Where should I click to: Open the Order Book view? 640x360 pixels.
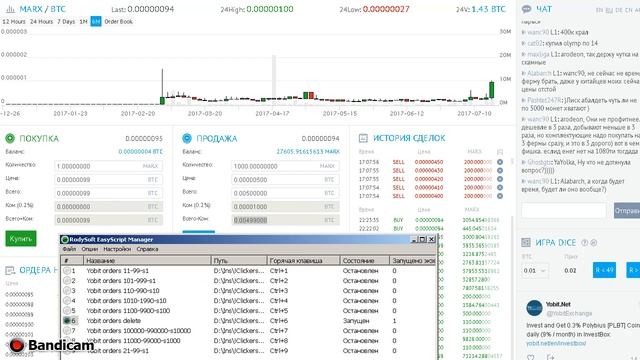point(118,22)
